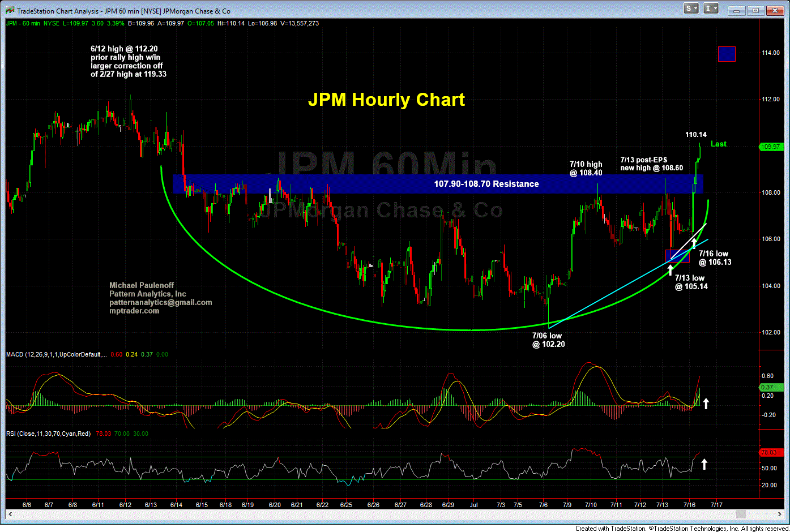790x532 pixels.
Task: Minimize the Chart Analysis window
Action: [x=736, y=10]
